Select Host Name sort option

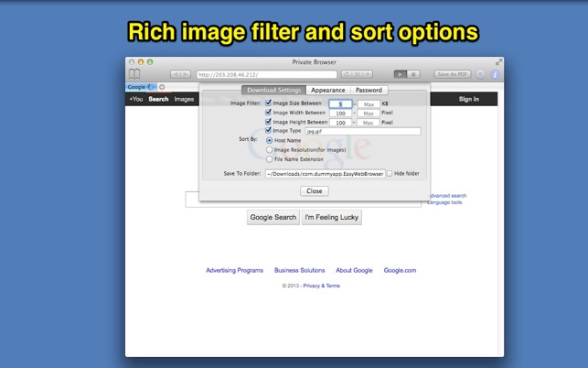pyautogui.click(x=269, y=140)
